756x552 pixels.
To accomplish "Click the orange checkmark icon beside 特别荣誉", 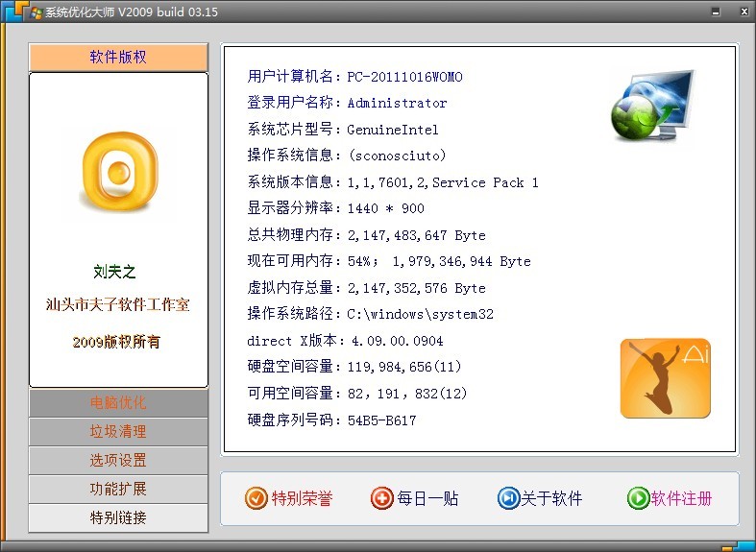I will 256,498.
